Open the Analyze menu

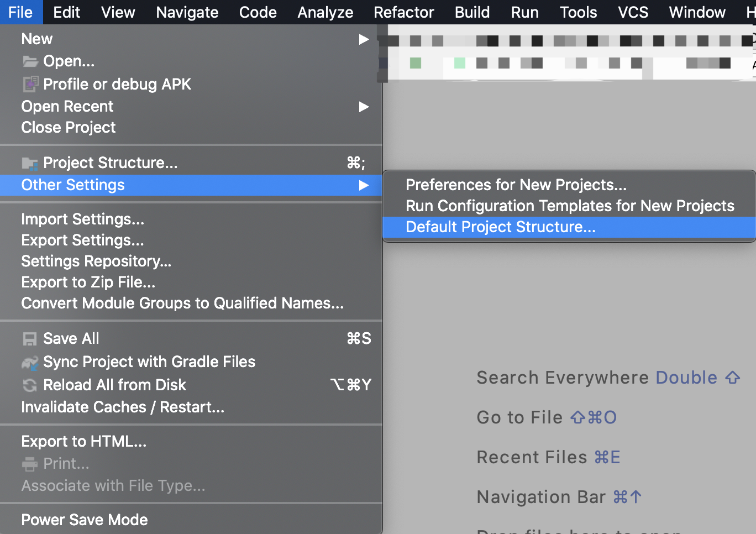pos(326,12)
